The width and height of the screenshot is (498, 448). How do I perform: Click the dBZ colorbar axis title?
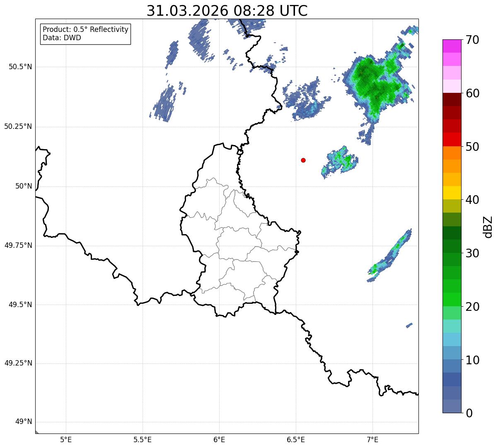click(488, 227)
